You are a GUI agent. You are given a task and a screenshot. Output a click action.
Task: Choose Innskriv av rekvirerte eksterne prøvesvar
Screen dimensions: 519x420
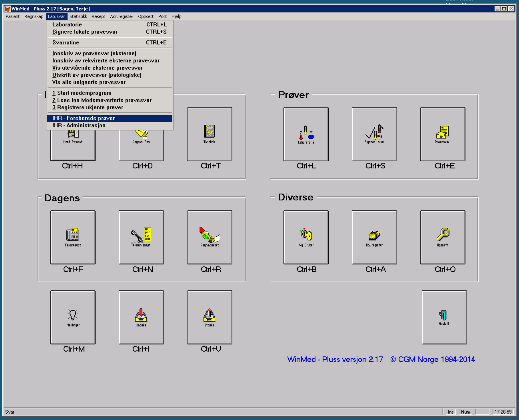click(110, 60)
